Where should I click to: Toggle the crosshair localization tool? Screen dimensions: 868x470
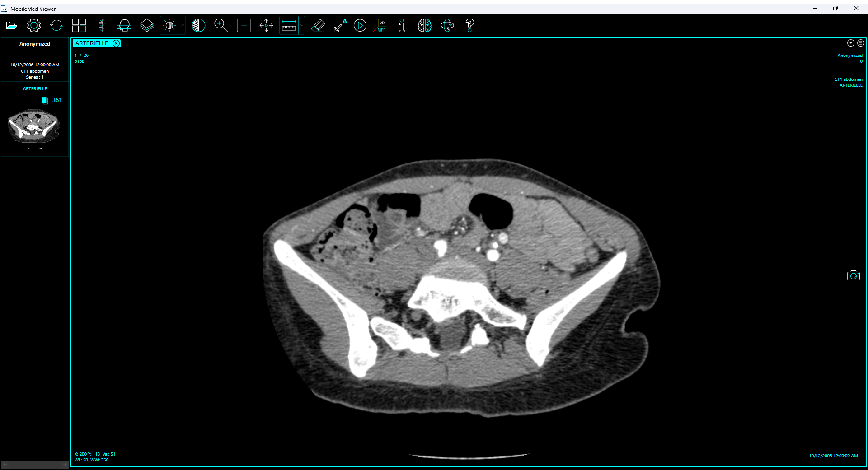coord(244,25)
